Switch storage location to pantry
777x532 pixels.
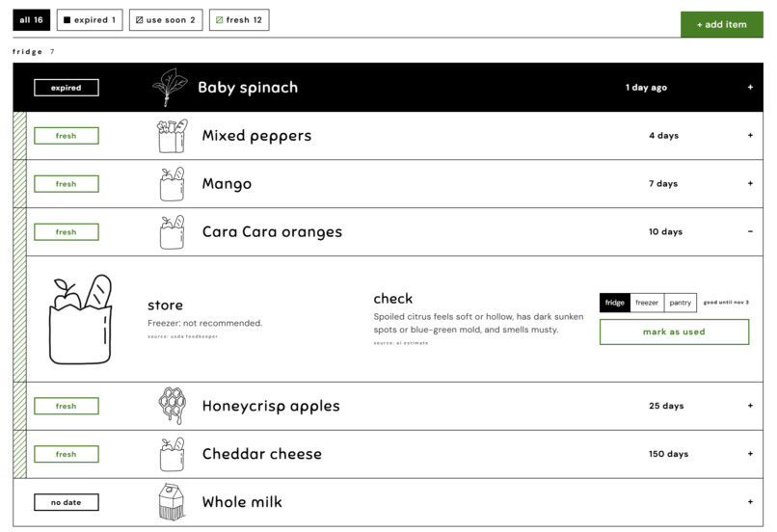pos(680,303)
